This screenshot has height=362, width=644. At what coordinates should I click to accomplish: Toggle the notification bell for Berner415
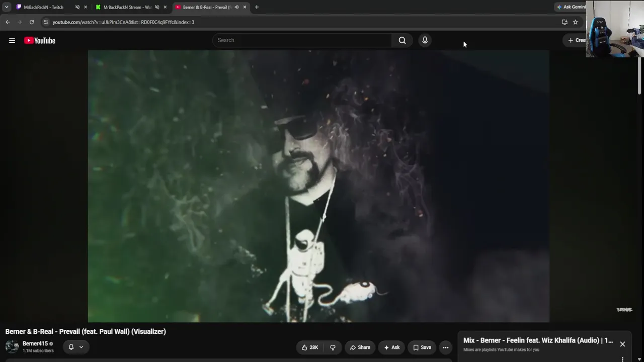[x=71, y=347]
